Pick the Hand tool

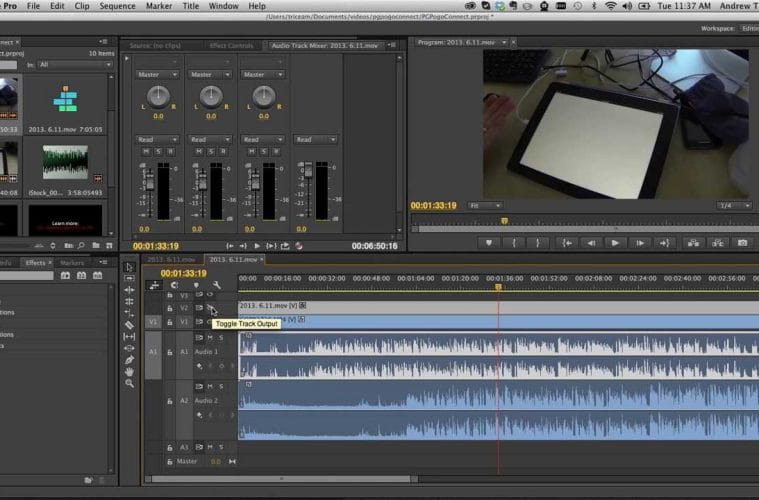click(x=129, y=372)
